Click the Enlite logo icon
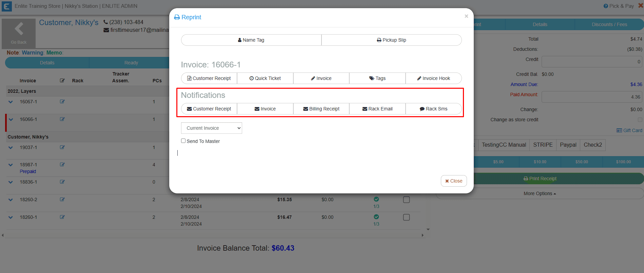Image resolution: width=644 pixels, height=273 pixels. point(7,6)
